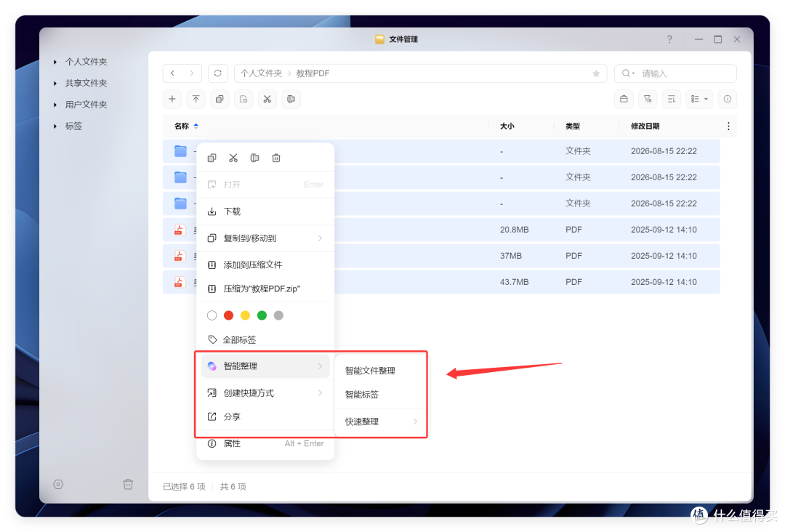Image resolution: width=785 pixels, height=532 pixels.
Task: Pick the empty white tag circle
Action: pyautogui.click(x=212, y=315)
